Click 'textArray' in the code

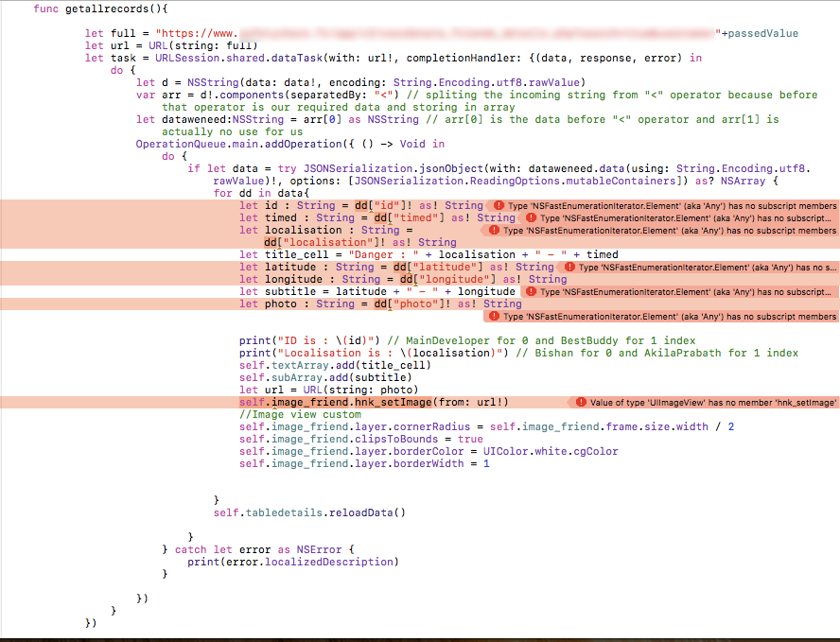click(x=300, y=366)
